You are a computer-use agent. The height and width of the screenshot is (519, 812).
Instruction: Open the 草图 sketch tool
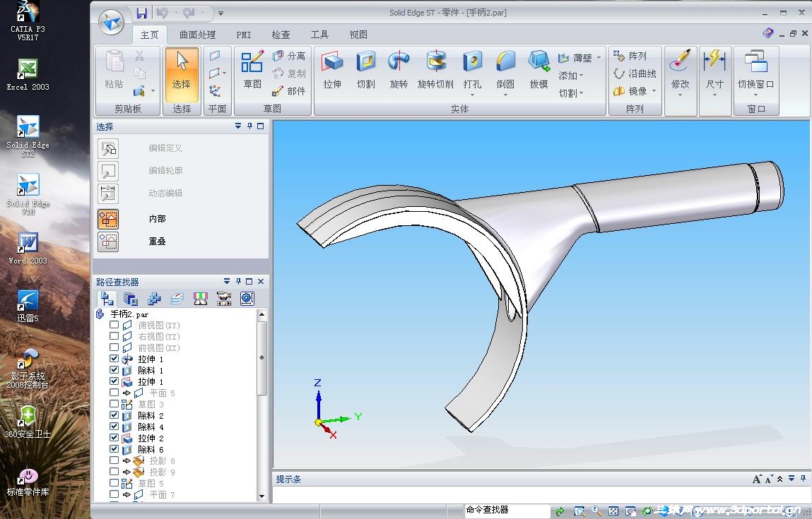point(252,70)
